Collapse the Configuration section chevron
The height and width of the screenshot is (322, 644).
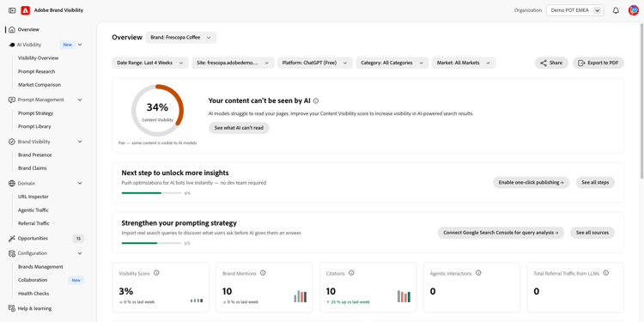80,253
